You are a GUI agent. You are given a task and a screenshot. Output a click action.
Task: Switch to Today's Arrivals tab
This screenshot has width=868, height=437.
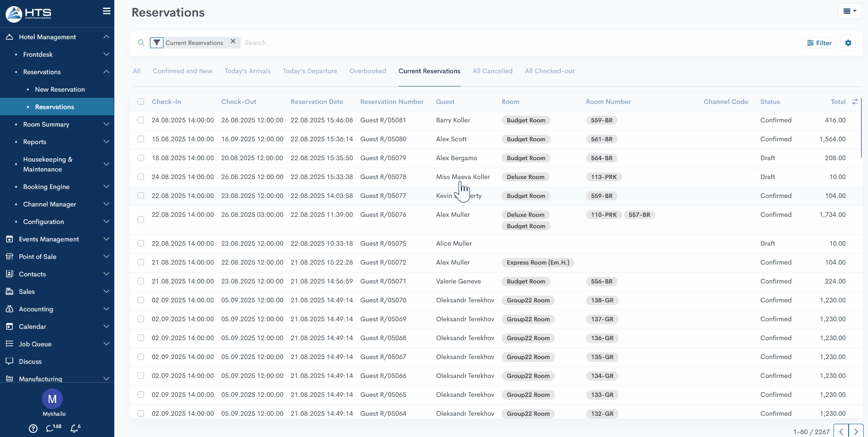(x=247, y=71)
